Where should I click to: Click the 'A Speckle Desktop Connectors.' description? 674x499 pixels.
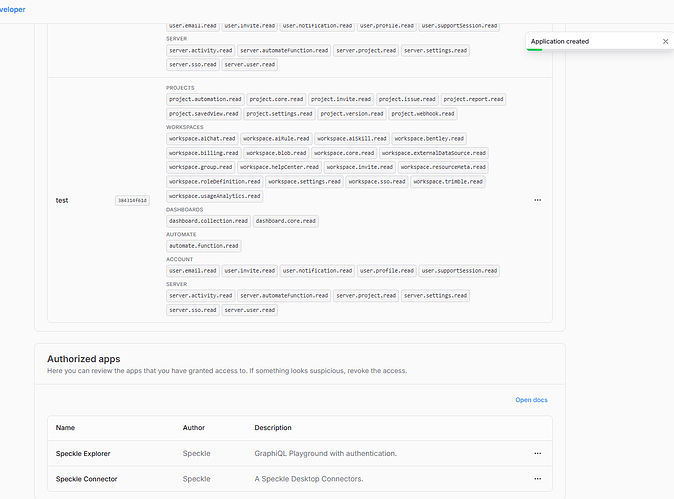(x=309, y=479)
